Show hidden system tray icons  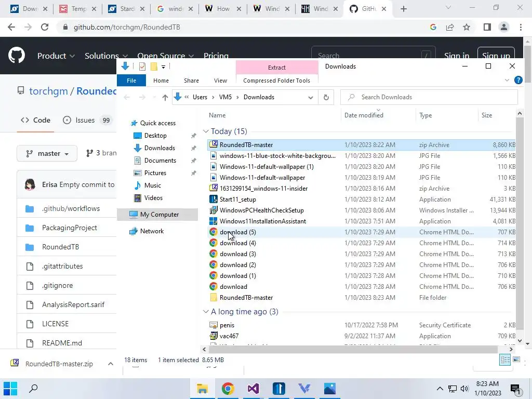440,389
